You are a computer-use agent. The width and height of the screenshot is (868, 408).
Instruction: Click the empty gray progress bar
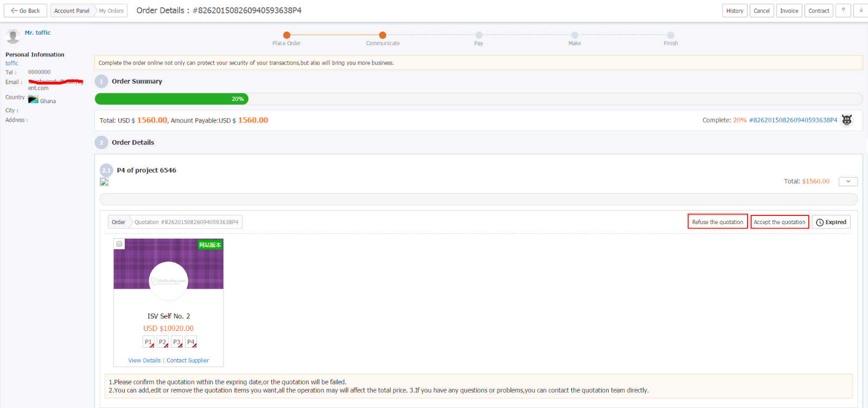coord(478,199)
